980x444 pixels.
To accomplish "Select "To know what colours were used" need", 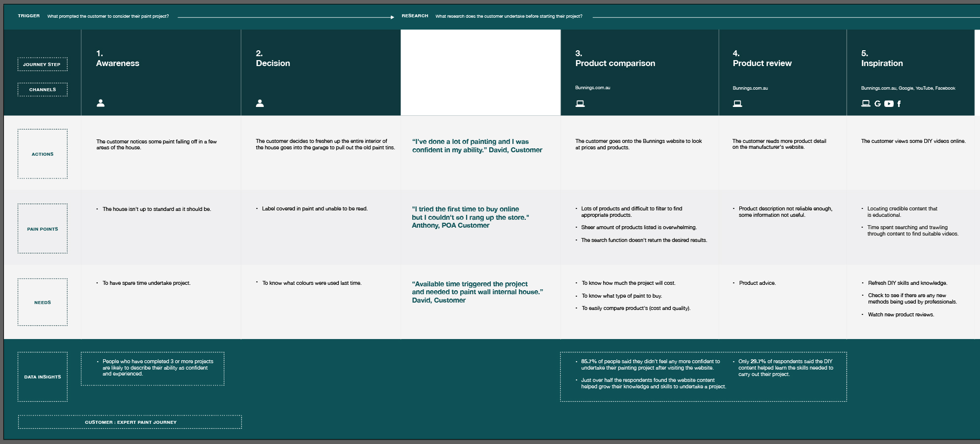I will click(x=312, y=283).
